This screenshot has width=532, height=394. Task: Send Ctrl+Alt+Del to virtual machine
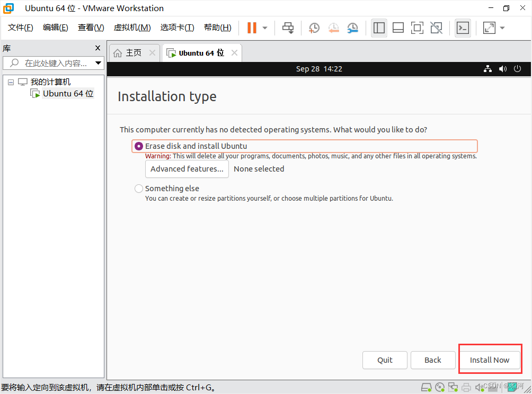[288, 28]
